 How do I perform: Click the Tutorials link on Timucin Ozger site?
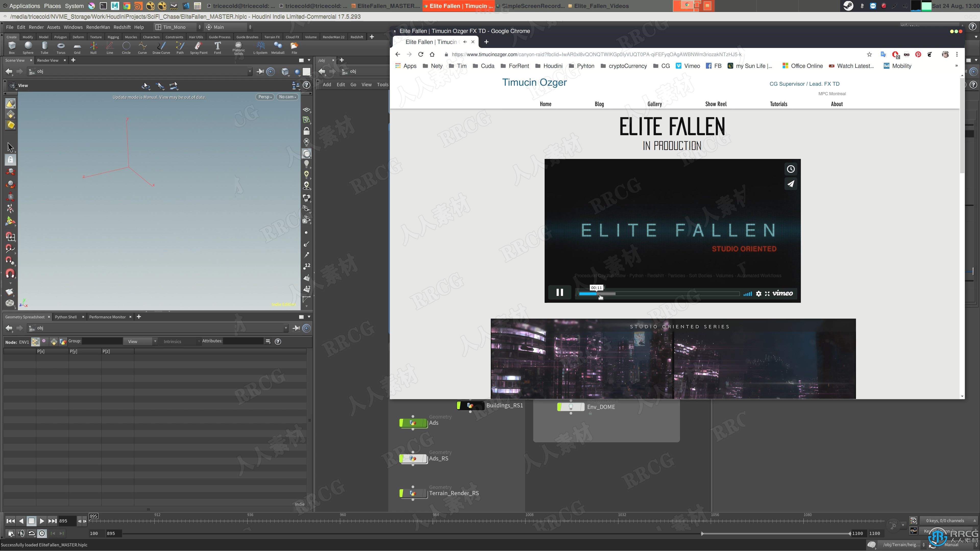(x=778, y=104)
